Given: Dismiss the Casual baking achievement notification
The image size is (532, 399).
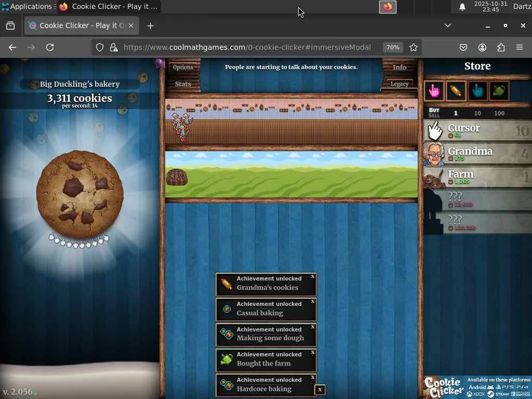Looking at the screenshot, I should click(x=312, y=301).
